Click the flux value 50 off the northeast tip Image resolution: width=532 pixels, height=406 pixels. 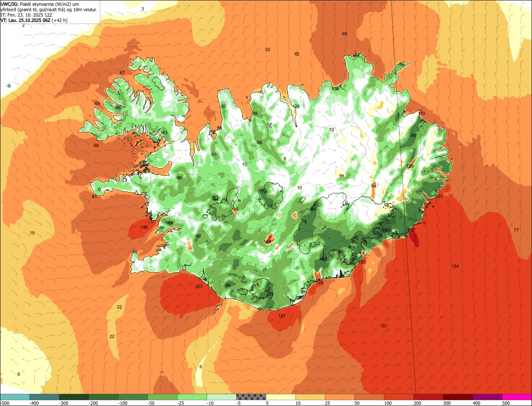pos(401,64)
